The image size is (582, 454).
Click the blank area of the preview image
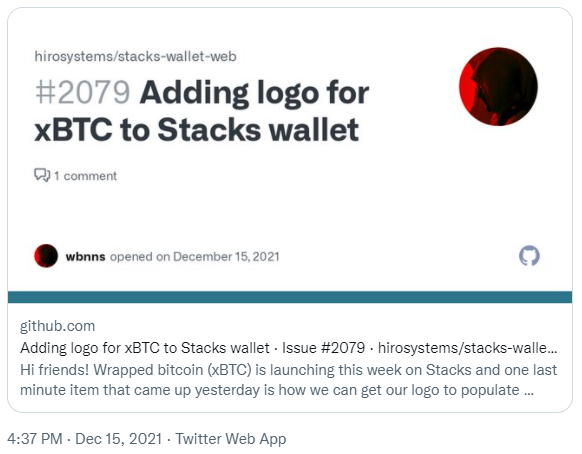(297, 208)
